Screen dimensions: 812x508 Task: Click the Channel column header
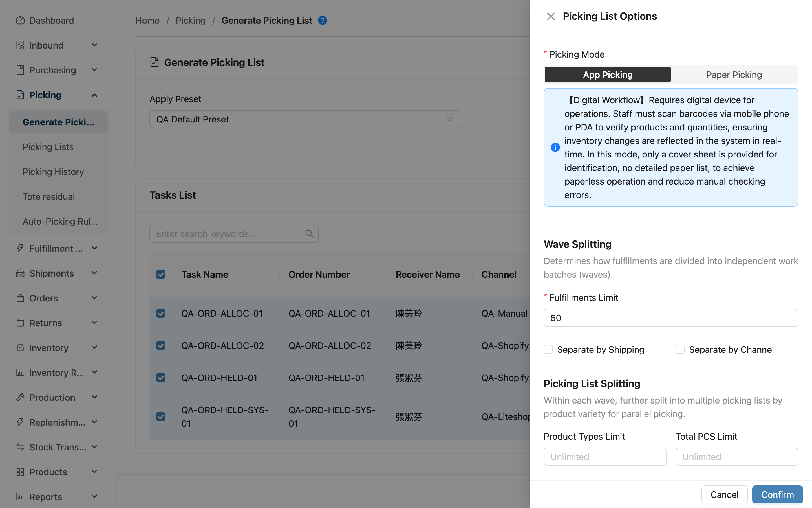(x=499, y=275)
